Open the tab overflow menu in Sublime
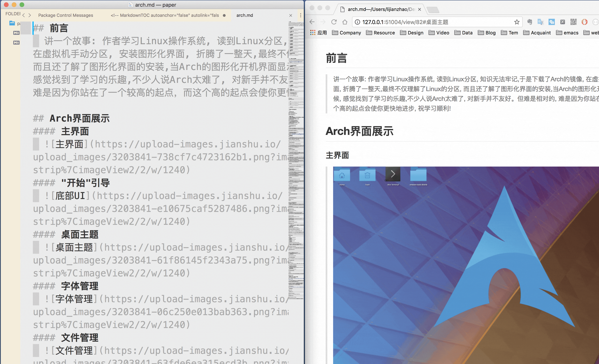Screen dimensions: 599x364 click(x=301, y=15)
